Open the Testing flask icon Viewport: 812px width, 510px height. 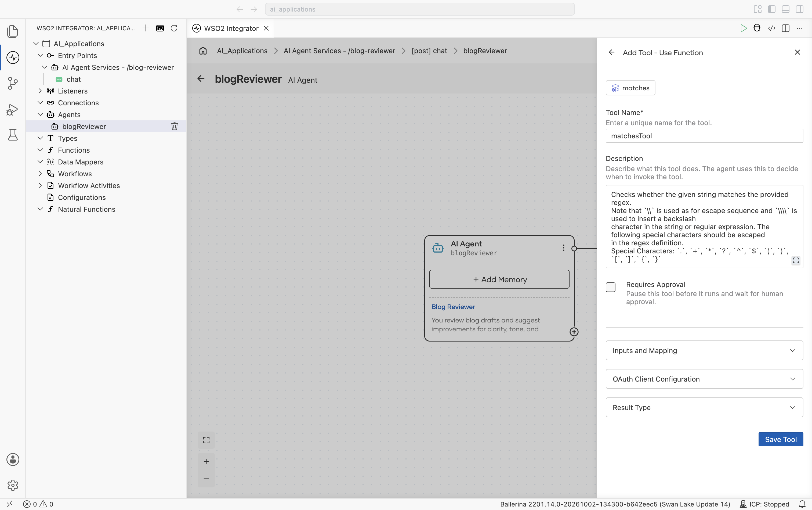[x=13, y=135]
